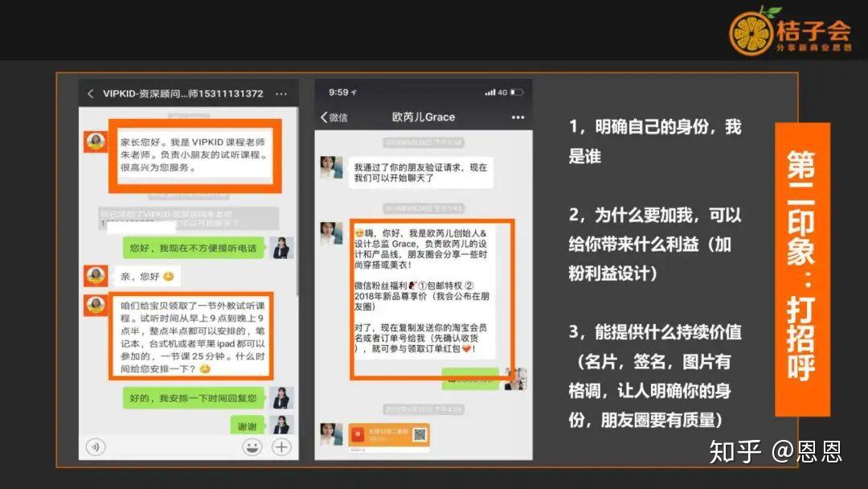This screenshot has height=489, width=868.
Task: Tap Grace avatar beside 我通过了你的朋友验证 message
Action: (332, 167)
